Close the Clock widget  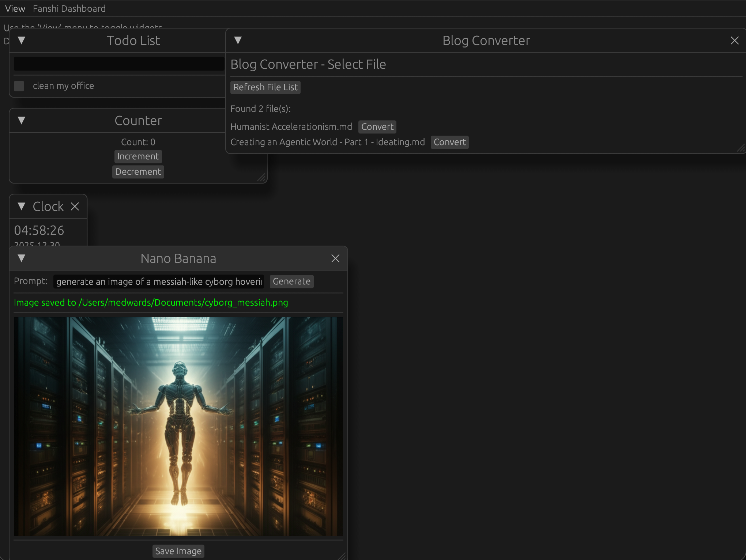pos(75,206)
